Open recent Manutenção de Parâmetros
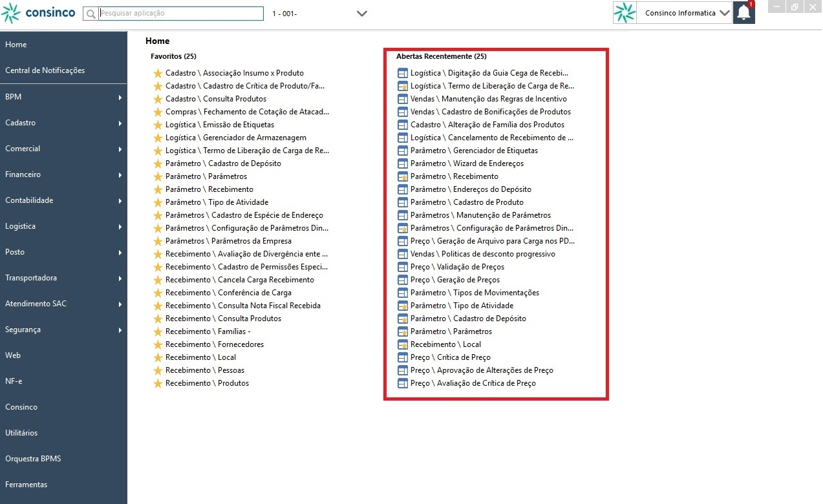Screen dimensions: 823x504 pyautogui.click(x=481, y=215)
